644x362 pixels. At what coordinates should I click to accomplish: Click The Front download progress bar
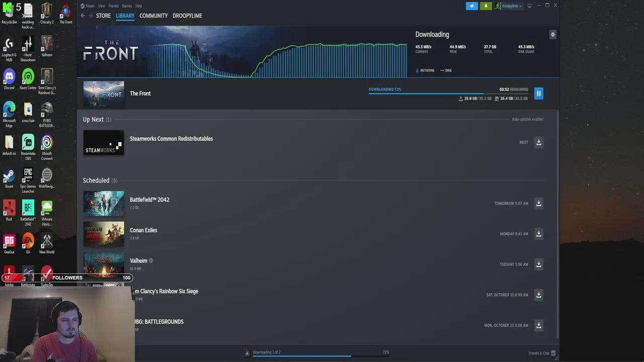pyautogui.click(x=448, y=94)
